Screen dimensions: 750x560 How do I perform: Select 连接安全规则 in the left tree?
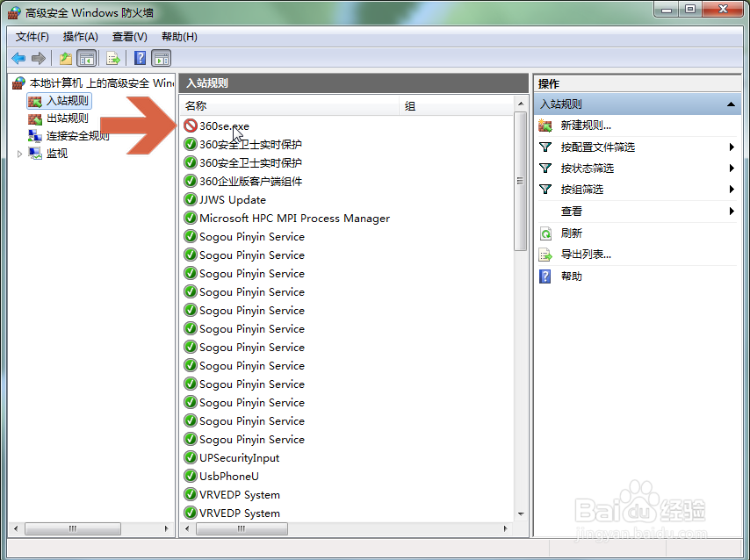coord(78,136)
